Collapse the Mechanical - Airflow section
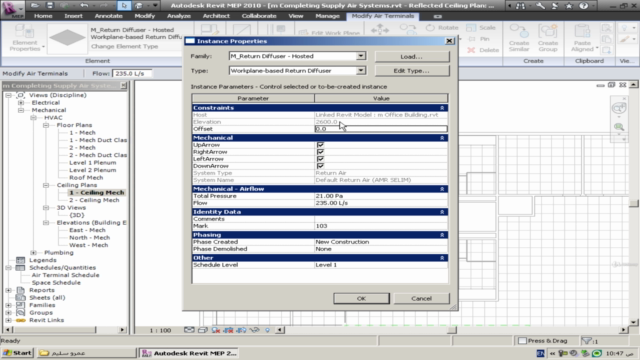 [x=442, y=189]
